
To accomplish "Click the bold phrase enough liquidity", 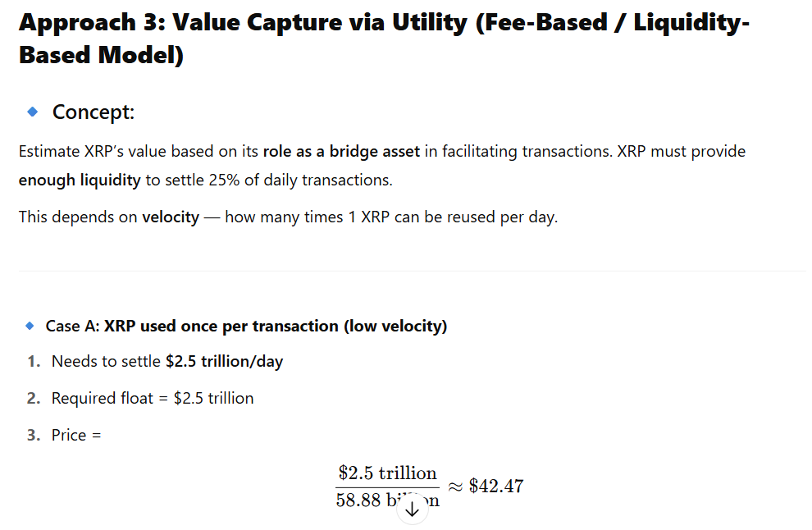I will [x=80, y=180].
